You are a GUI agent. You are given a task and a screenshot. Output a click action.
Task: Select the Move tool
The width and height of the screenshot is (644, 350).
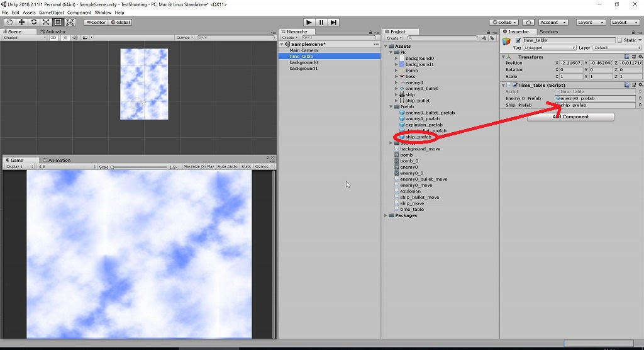pyautogui.click(x=21, y=22)
